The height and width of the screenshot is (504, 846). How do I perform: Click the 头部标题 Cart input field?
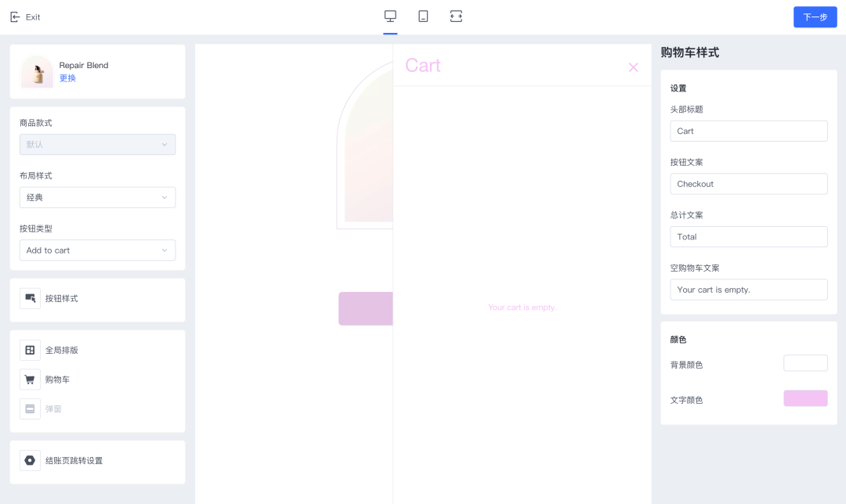[x=748, y=131]
